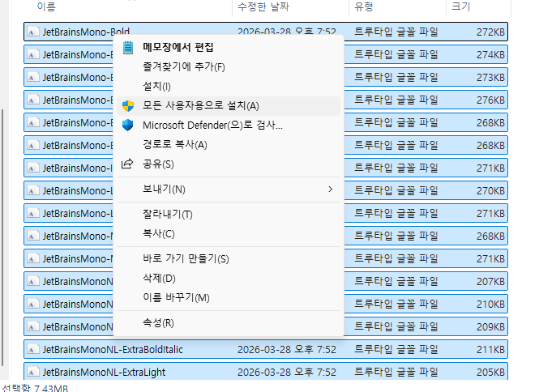539x392 pixels.
Task: Click the 선택함 7.43MB status bar text
Action: tap(34, 388)
